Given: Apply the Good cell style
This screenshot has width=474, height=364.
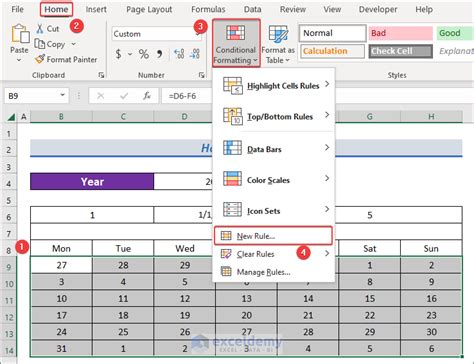Looking at the screenshot, I should [x=455, y=33].
